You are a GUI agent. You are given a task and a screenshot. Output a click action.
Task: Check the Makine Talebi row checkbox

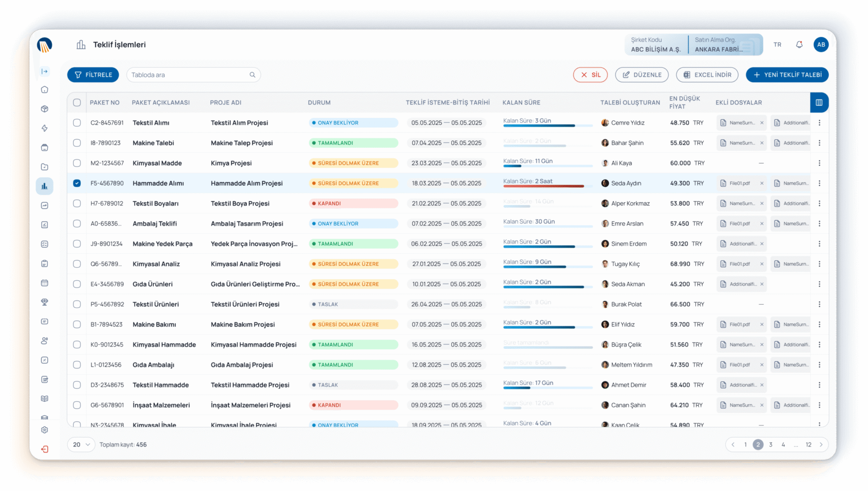77,143
